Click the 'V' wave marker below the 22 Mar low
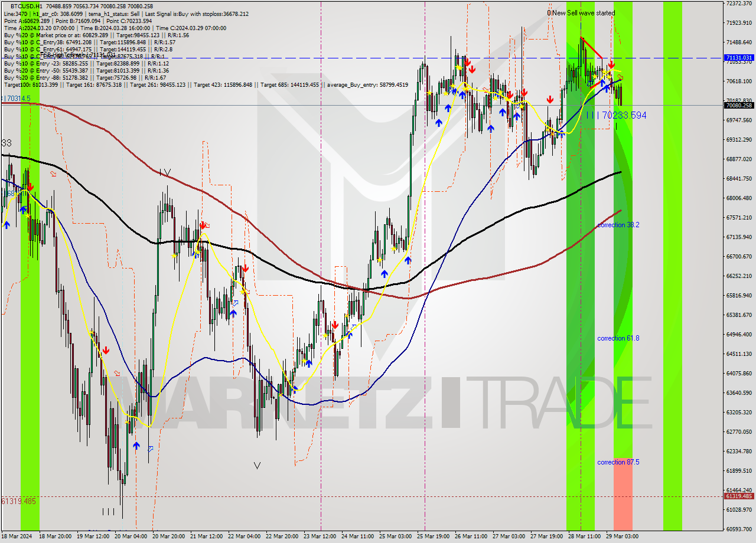 pos(257,465)
